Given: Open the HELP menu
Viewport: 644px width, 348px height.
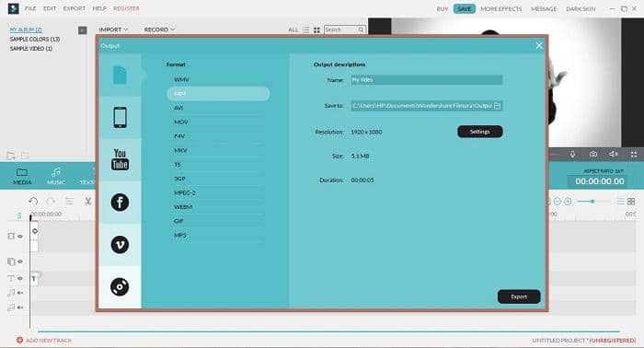Looking at the screenshot, I should [x=99, y=8].
